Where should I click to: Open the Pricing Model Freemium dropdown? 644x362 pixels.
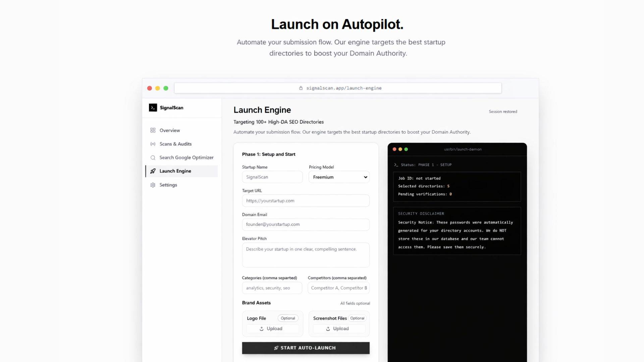(x=339, y=177)
